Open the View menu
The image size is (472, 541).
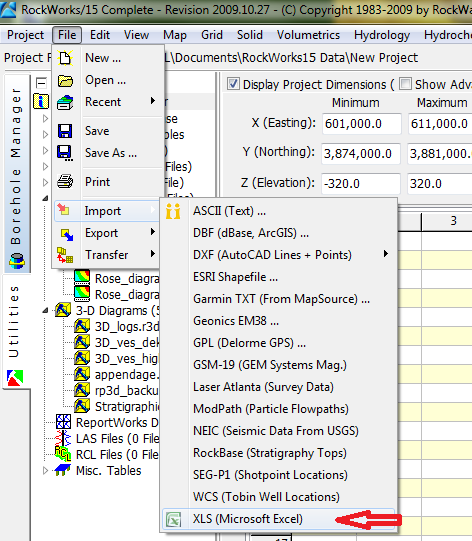137,35
